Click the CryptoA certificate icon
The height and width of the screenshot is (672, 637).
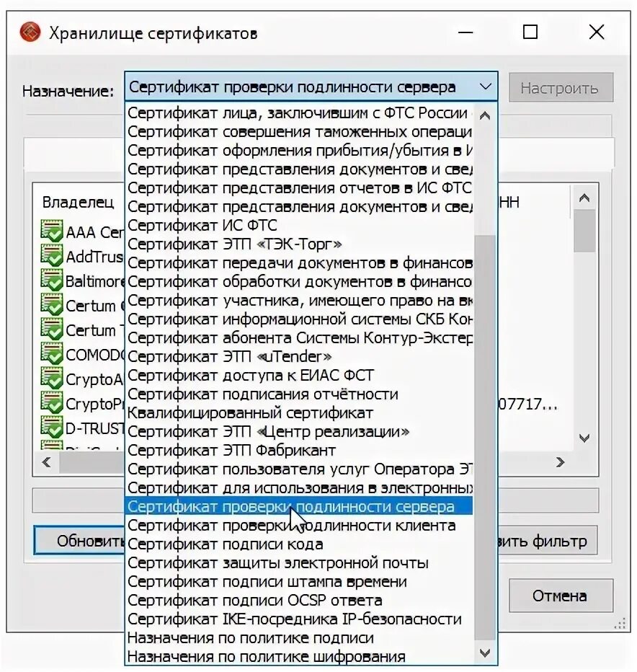52,379
